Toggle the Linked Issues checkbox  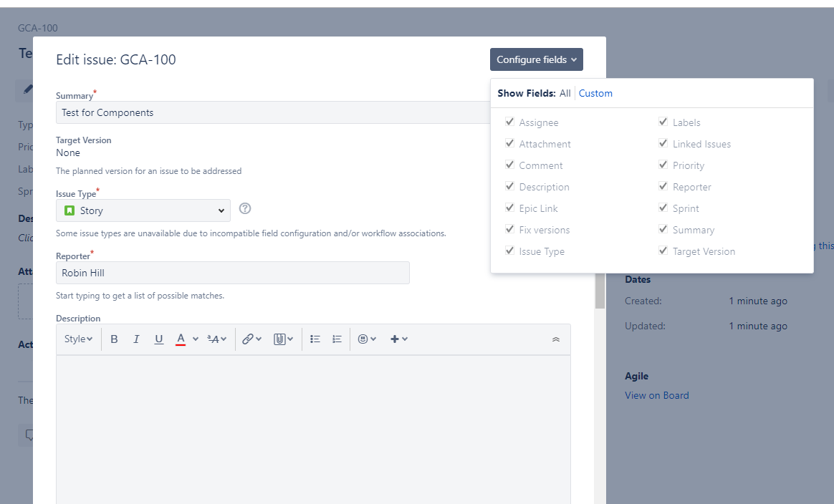(663, 144)
